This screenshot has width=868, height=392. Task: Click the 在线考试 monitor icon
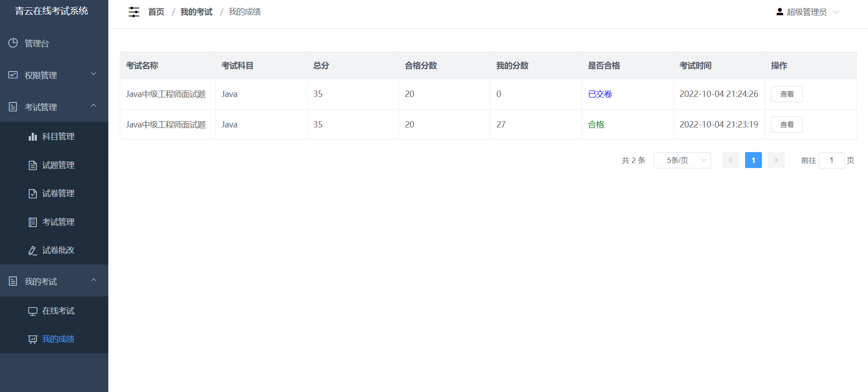pyautogui.click(x=33, y=311)
